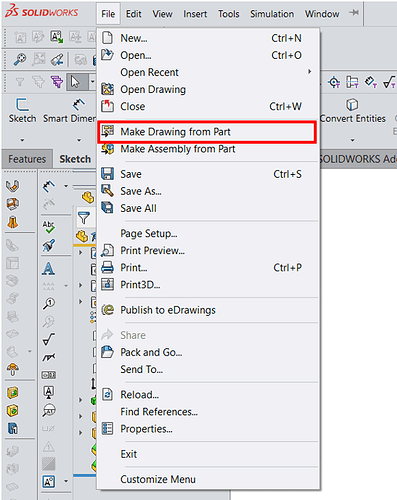Click the gray selection filter funnel icon
This screenshot has width=397, height=500.
pyautogui.click(x=20, y=82)
